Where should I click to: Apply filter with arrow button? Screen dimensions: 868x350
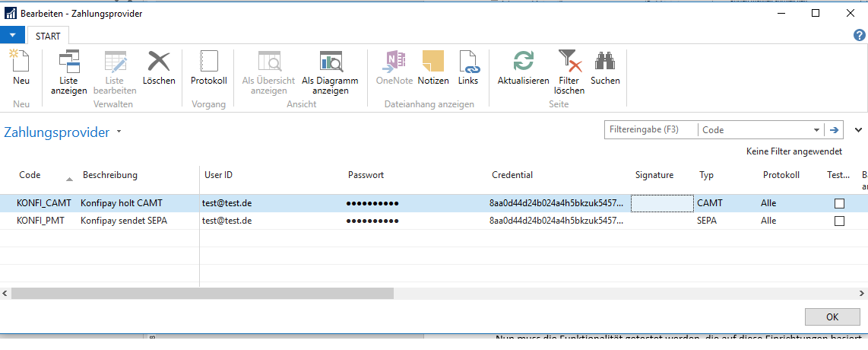tap(834, 130)
